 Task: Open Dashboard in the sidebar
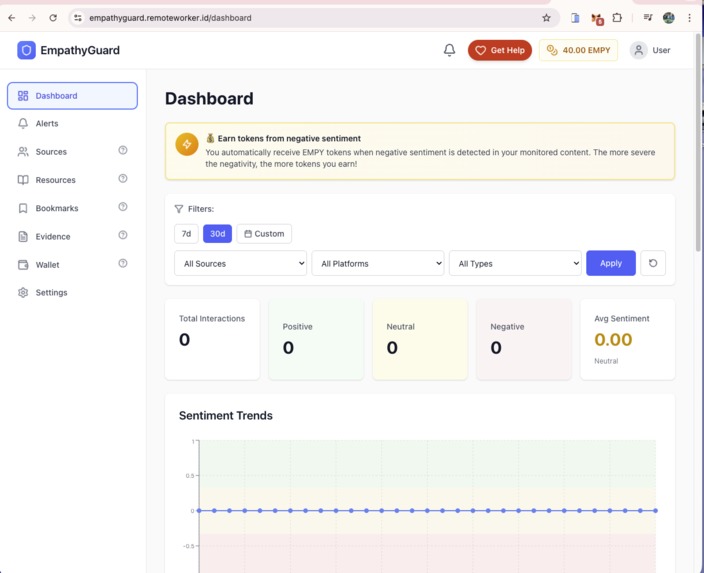click(72, 96)
